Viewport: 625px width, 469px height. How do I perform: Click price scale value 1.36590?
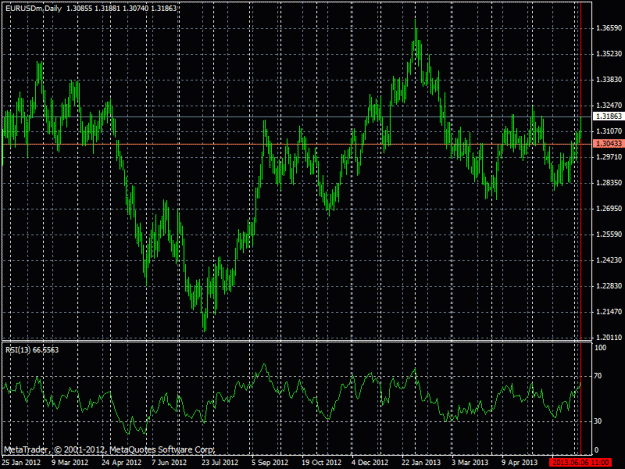(x=609, y=28)
